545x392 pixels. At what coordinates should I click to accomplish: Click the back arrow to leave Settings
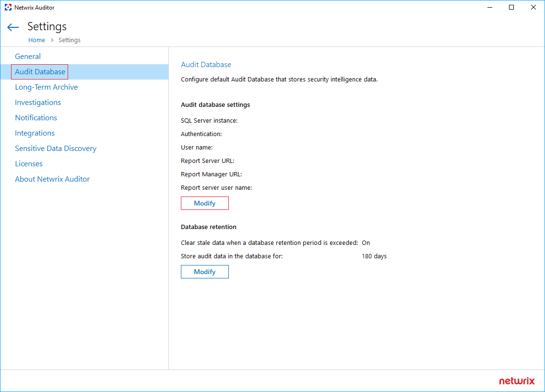[12, 27]
